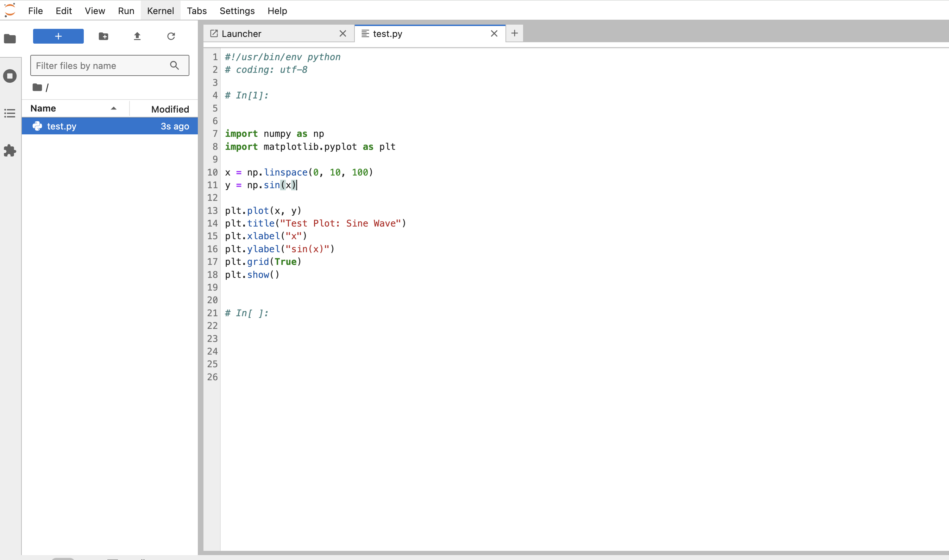Open the Kernel menu
The width and height of the screenshot is (949, 560).
pos(161,11)
